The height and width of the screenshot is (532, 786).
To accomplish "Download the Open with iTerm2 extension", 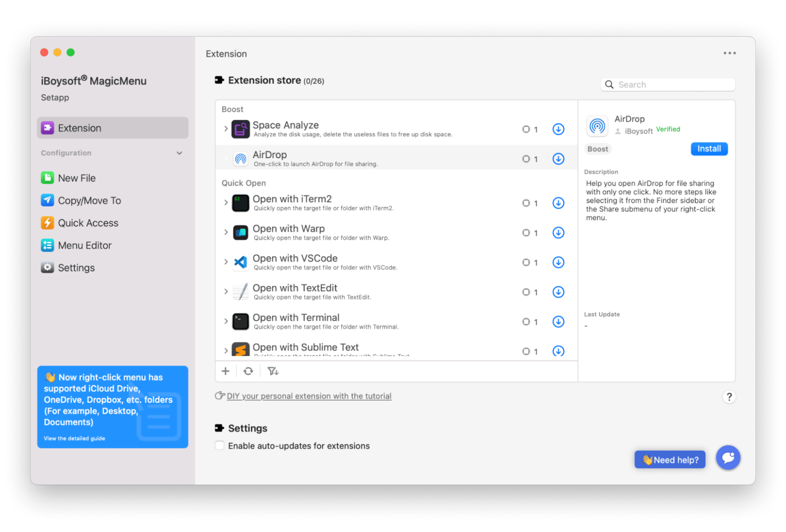I will click(x=558, y=203).
